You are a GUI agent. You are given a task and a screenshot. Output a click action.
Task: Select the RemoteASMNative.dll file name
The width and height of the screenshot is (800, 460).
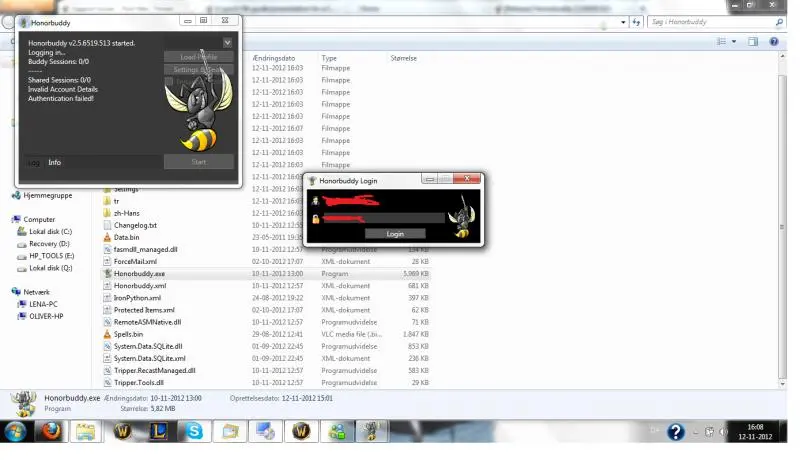(147, 322)
